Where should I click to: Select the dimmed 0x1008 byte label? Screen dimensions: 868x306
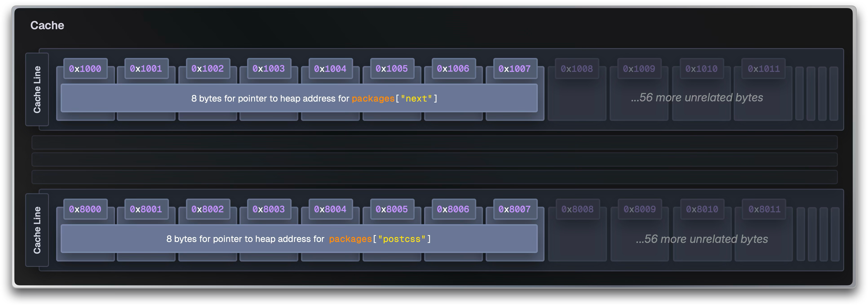pyautogui.click(x=576, y=69)
